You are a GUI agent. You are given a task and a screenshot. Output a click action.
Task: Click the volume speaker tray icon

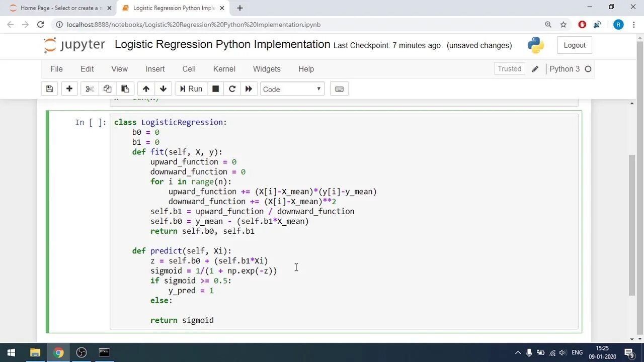564,352
